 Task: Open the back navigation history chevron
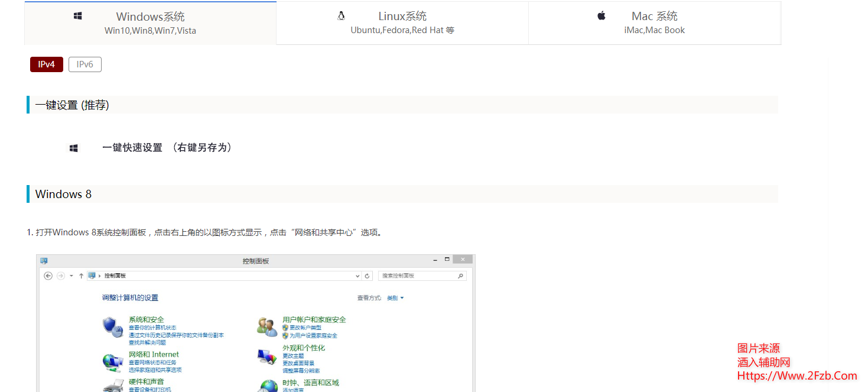(x=71, y=276)
